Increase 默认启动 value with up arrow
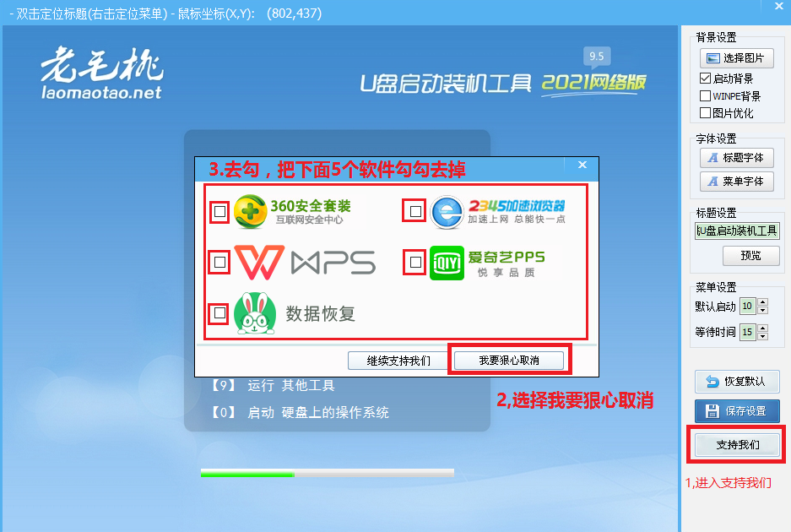Viewport: 791px width, 532px height. [x=763, y=302]
